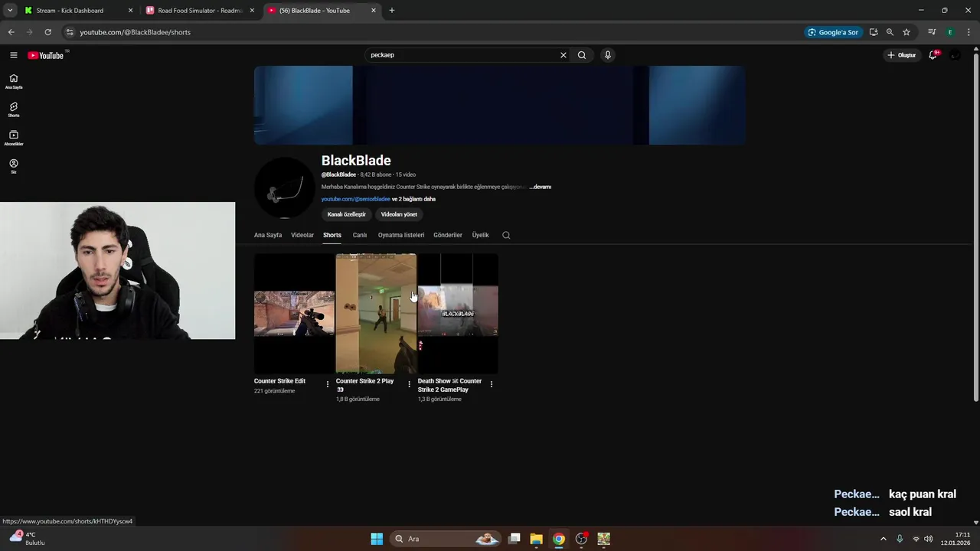Open options for Death Show short
Viewport: 980px width, 551px height.
point(492,384)
